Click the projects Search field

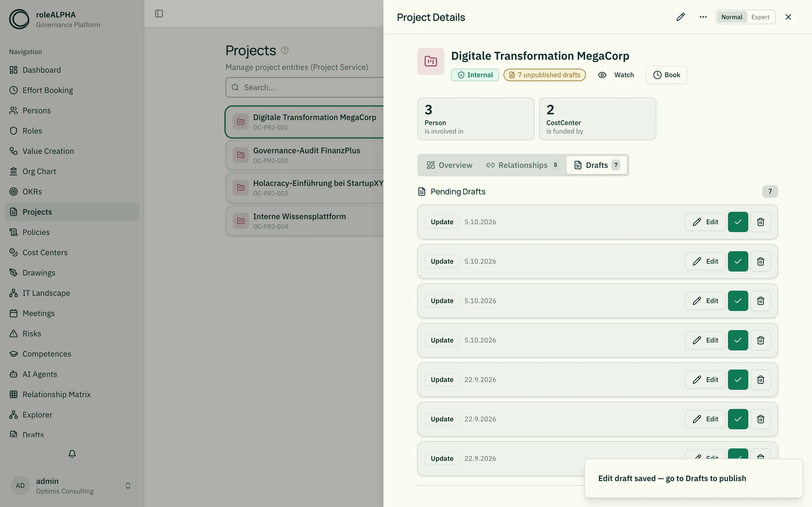pyautogui.click(x=305, y=88)
